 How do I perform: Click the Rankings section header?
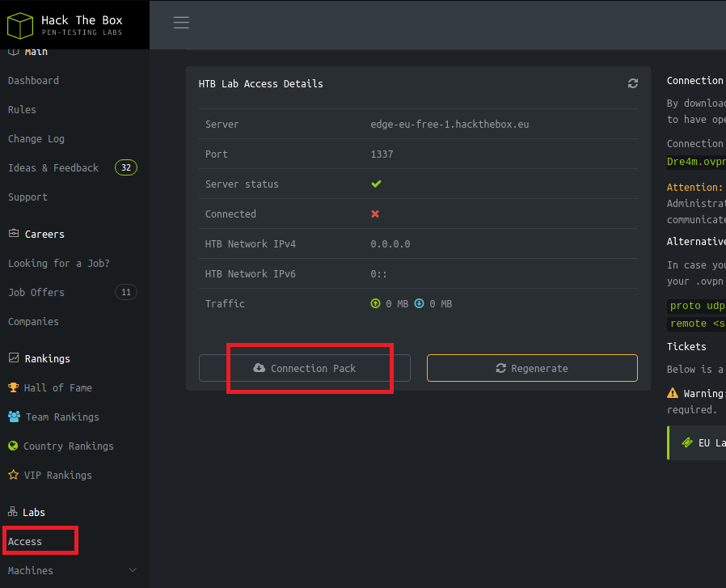click(47, 358)
